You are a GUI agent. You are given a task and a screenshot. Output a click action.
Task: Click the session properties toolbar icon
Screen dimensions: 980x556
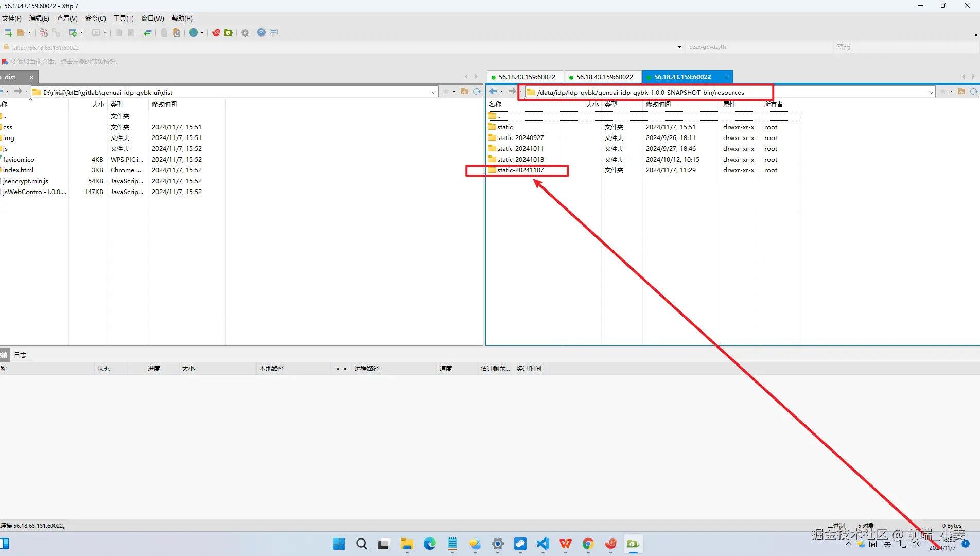click(73, 32)
